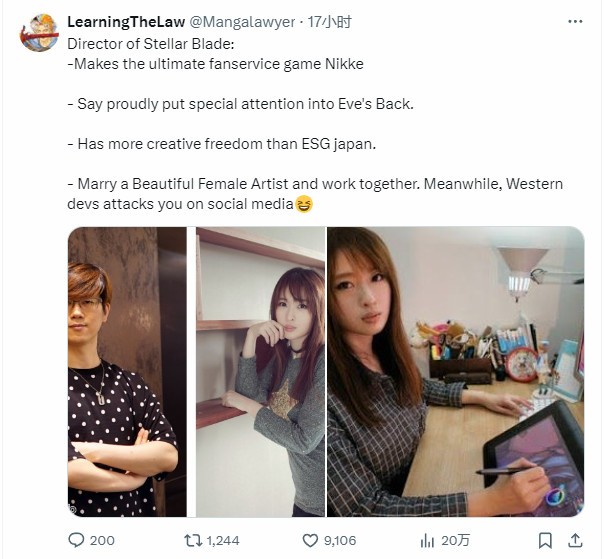Click the 20万 views count

pos(455,540)
